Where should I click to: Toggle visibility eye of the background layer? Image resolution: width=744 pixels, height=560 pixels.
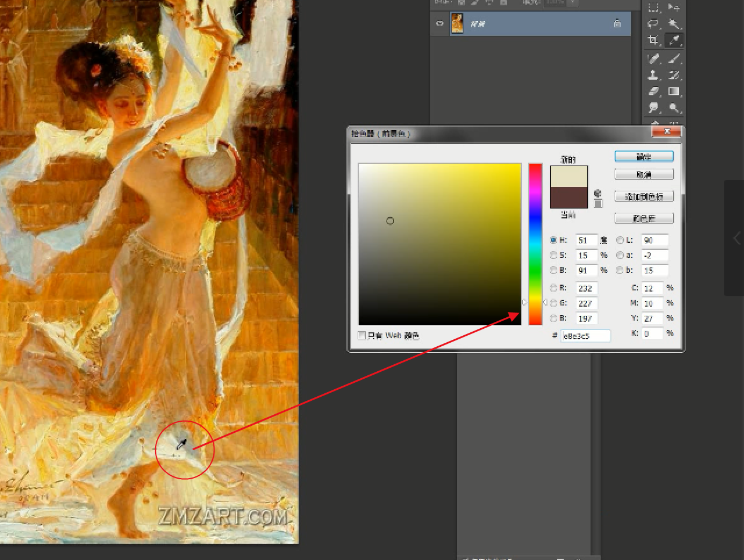[x=439, y=24]
